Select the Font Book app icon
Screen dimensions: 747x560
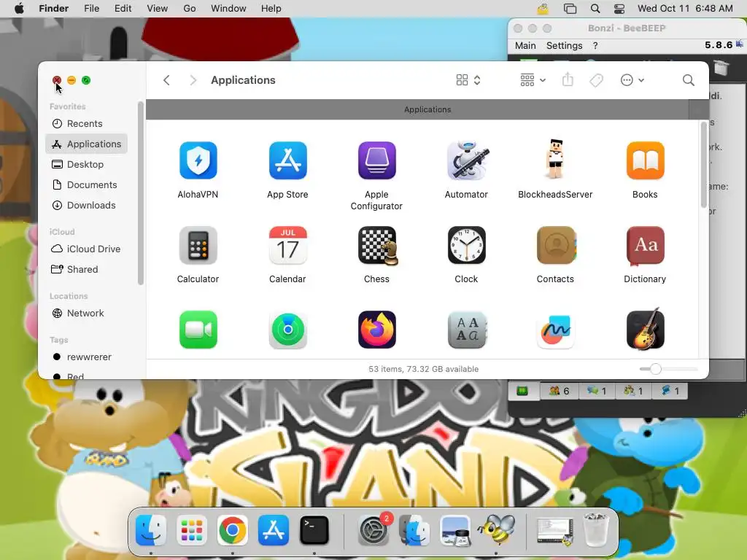click(x=466, y=330)
